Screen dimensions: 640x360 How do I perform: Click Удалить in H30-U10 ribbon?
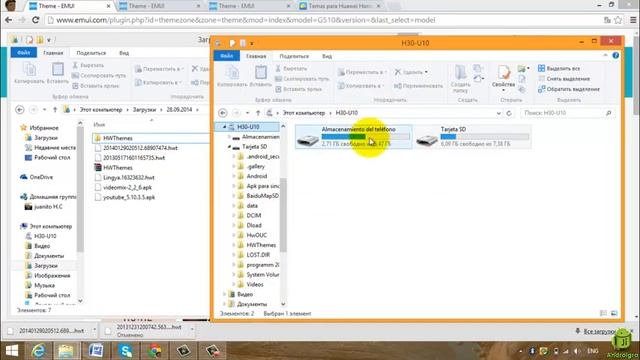click(411, 72)
